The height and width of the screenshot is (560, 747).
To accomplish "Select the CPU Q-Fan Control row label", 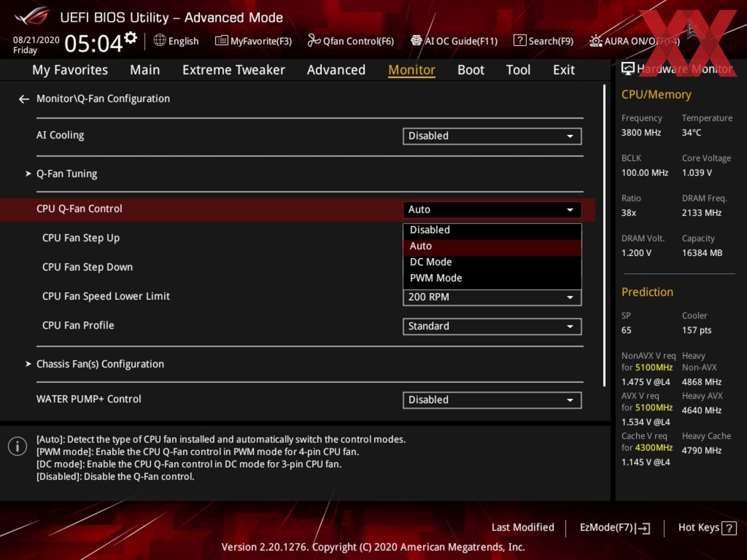I will point(79,209).
